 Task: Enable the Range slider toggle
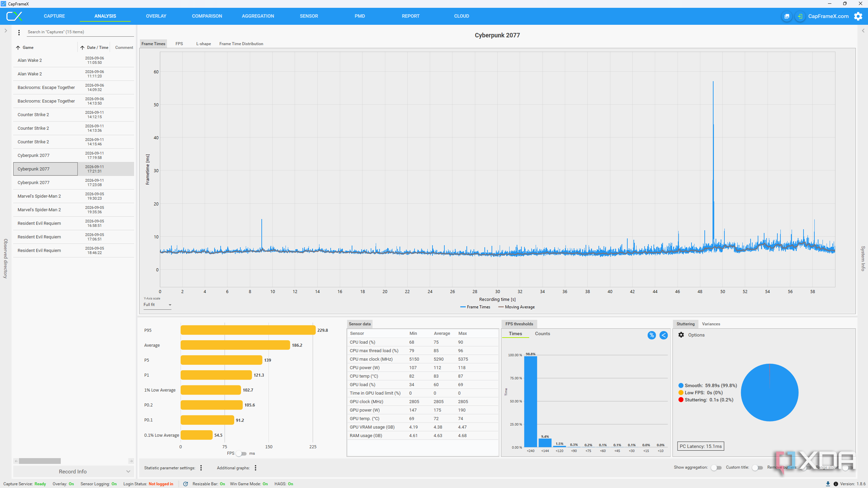coord(847,468)
